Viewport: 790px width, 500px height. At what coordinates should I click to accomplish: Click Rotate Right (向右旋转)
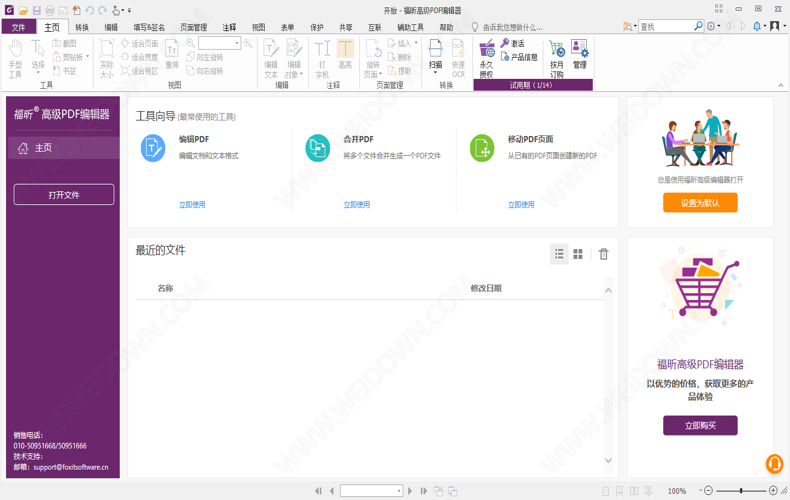pos(205,71)
